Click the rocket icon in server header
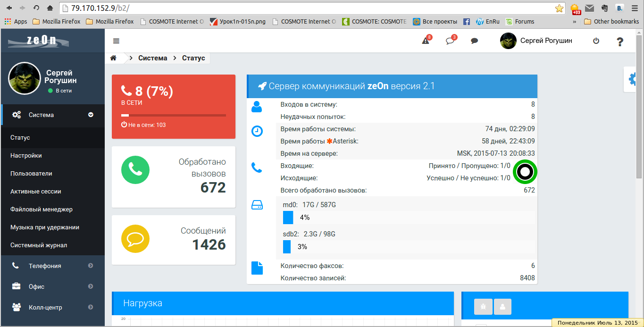The image size is (644, 327). click(262, 86)
